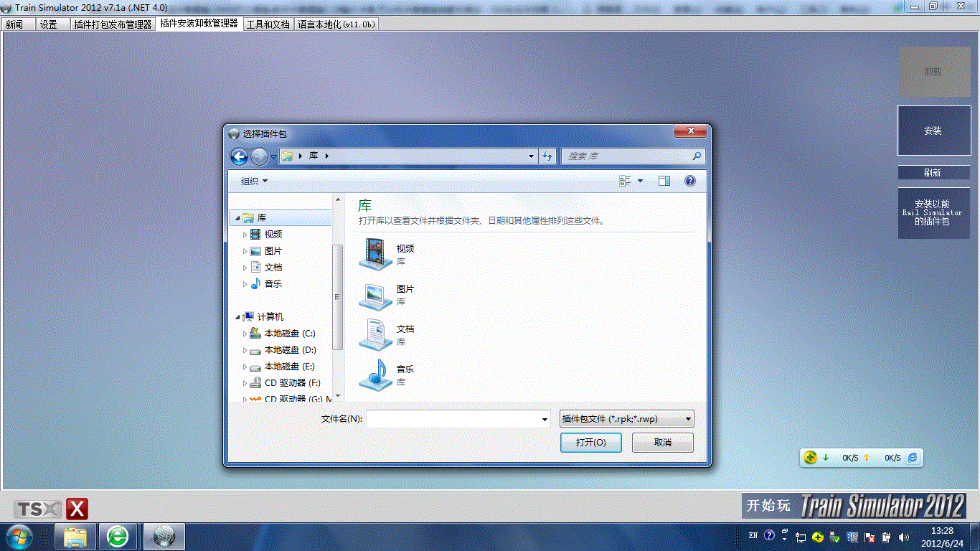Click the 打开(O) button
This screenshot has height=551, width=980.
590,443
